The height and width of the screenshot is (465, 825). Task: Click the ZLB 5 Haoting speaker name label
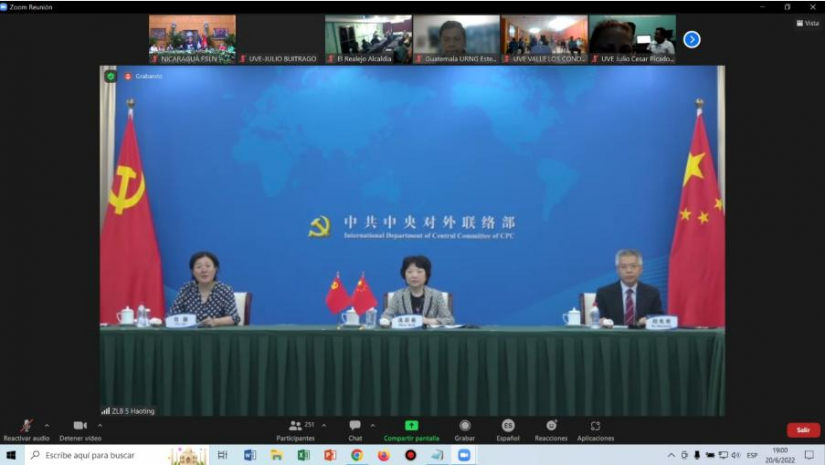pos(128,411)
